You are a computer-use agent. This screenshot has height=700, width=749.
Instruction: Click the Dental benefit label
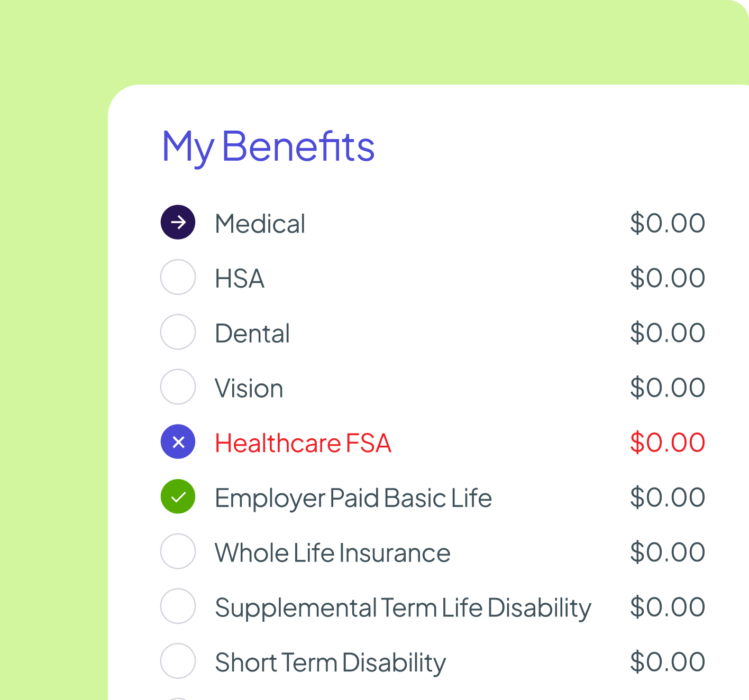[x=252, y=334]
